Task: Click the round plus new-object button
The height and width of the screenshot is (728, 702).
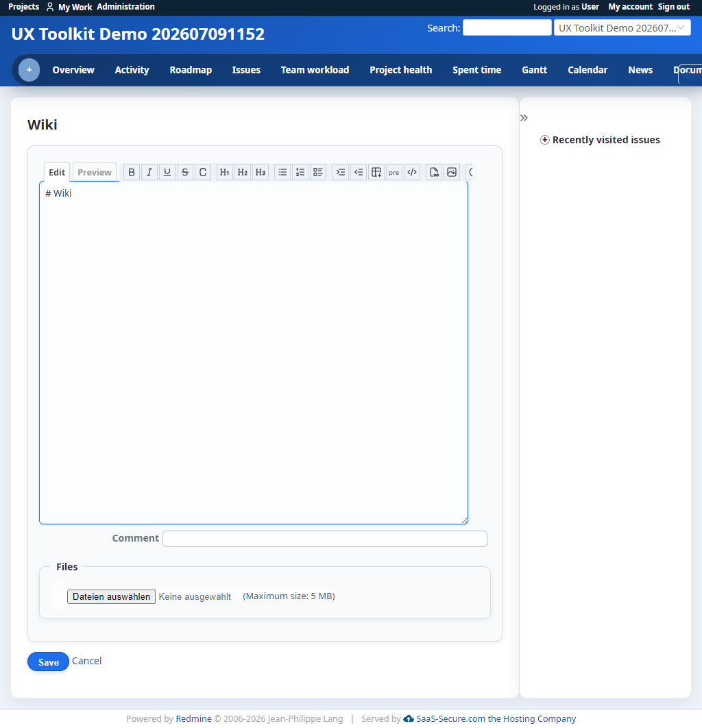Action: (x=29, y=70)
